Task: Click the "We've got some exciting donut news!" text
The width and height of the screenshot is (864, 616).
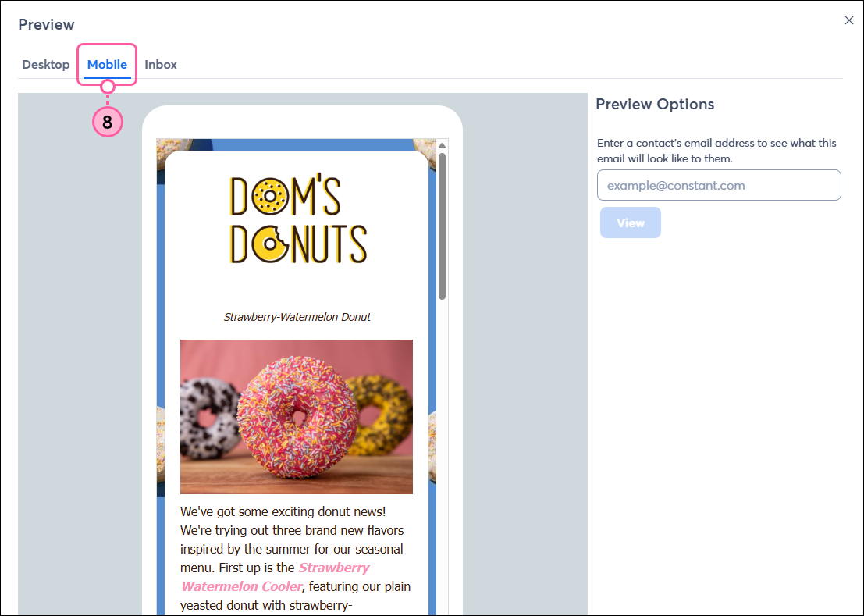Action: pyautogui.click(x=283, y=511)
